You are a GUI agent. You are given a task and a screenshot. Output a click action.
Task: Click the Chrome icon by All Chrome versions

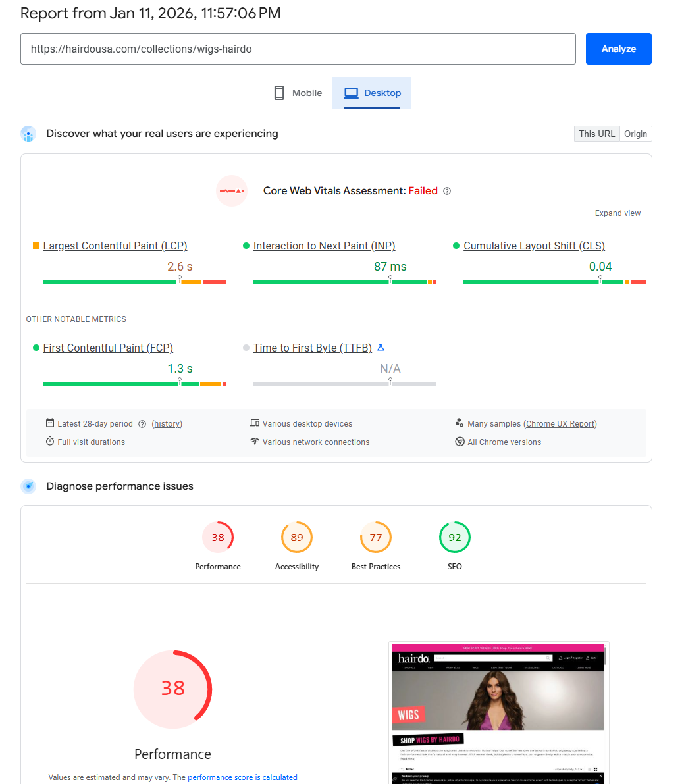pos(460,442)
